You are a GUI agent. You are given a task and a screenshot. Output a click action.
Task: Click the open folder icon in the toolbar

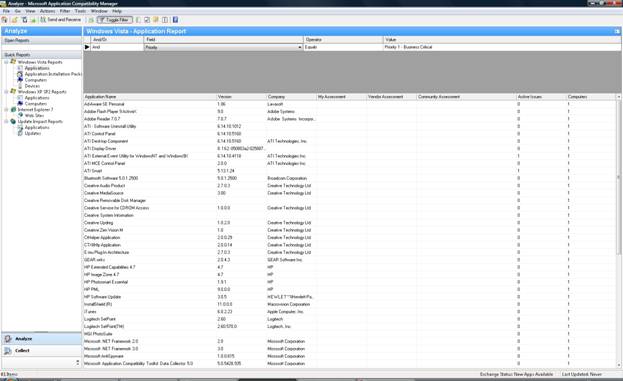[x=14, y=19]
